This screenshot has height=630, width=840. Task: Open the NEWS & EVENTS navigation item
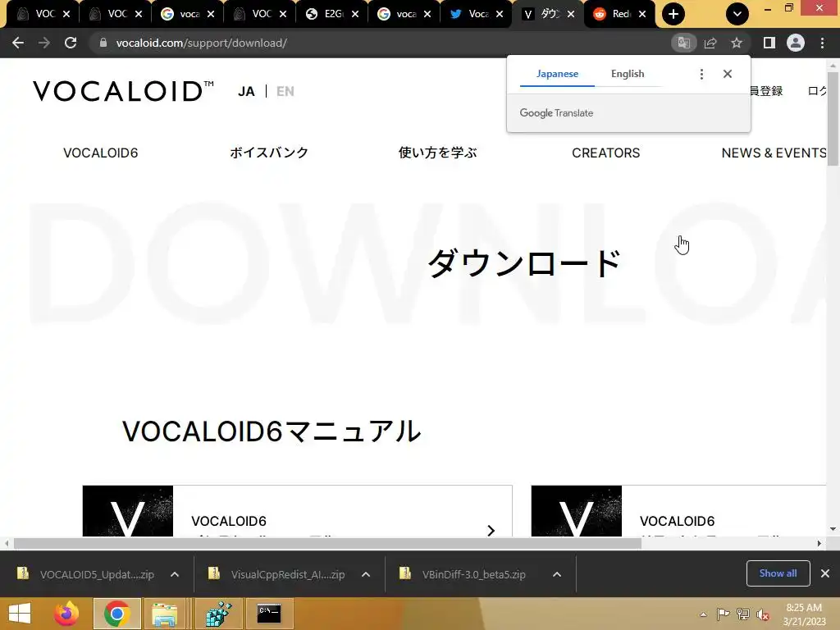point(774,153)
